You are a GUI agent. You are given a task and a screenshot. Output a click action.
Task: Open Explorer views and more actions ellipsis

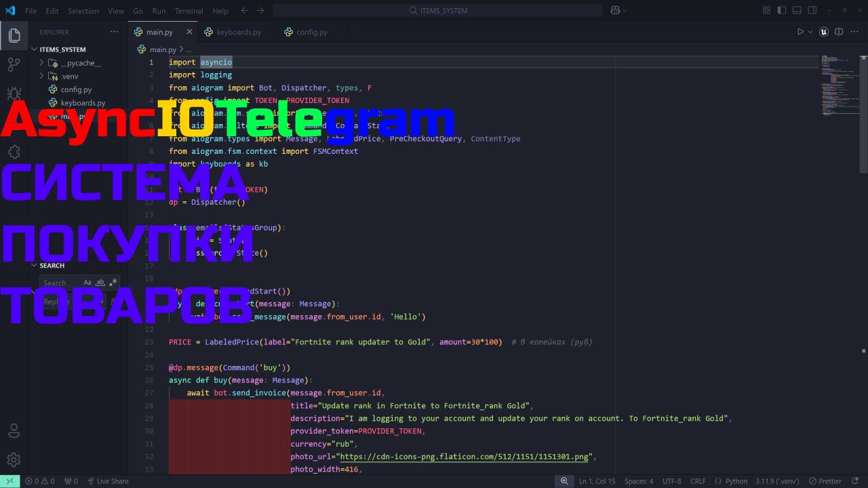[114, 32]
